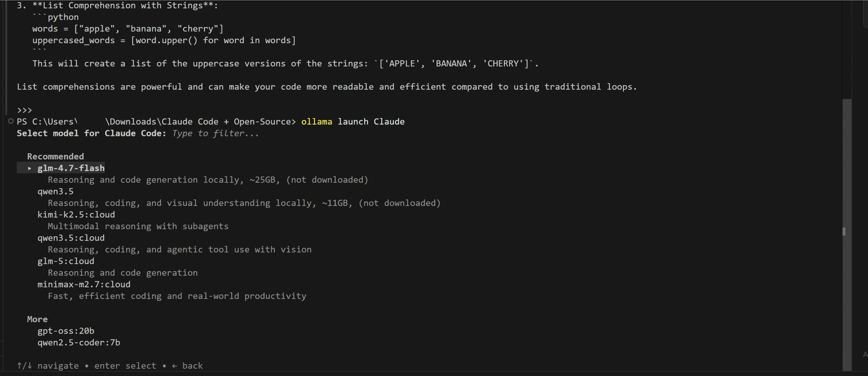Click the small marker on the scrollbar

(844, 231)
